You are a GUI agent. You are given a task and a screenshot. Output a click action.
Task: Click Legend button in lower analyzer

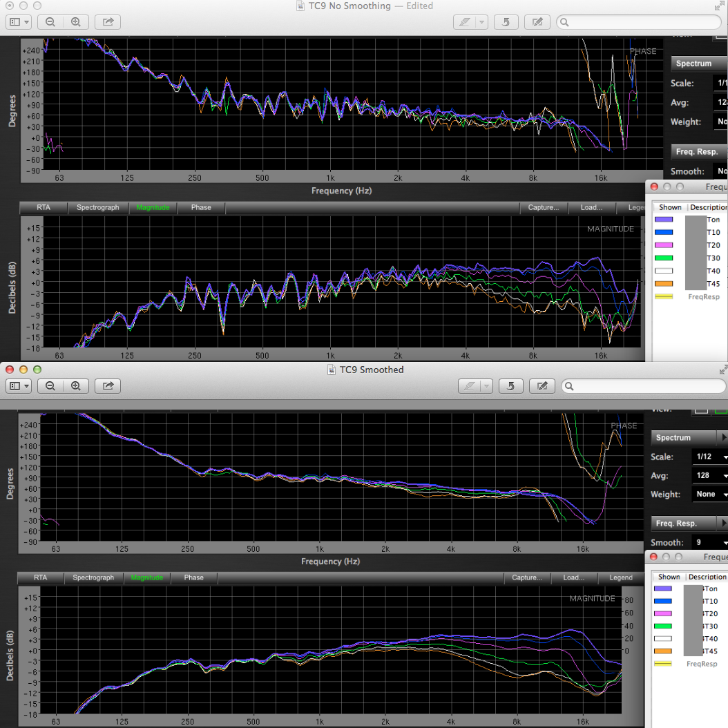click(621, 577)
